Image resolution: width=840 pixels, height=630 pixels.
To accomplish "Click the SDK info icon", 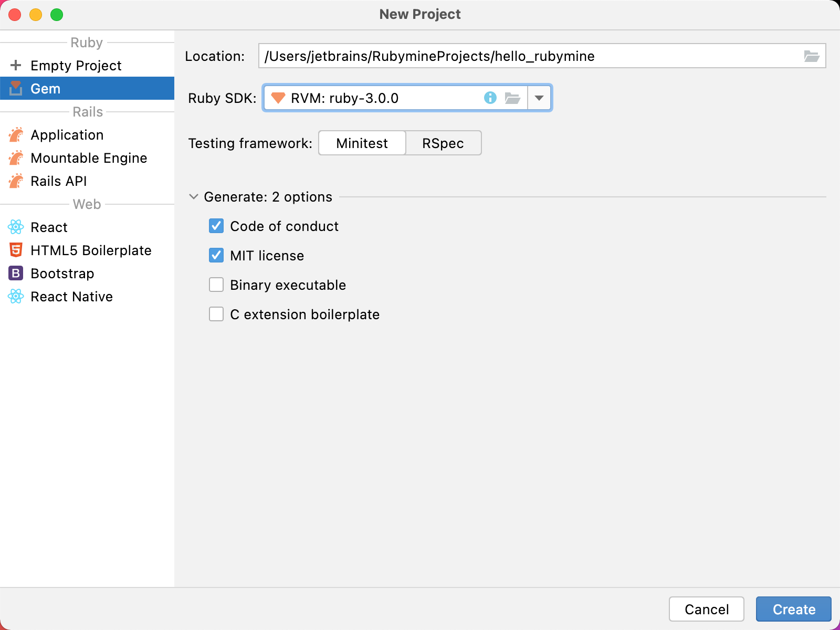I will pos(490,98).
